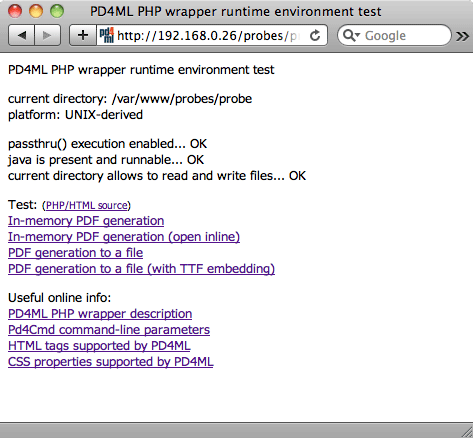Click the yellow minimize window button
The width and height of the screenshot is (473, 438).
36,11
